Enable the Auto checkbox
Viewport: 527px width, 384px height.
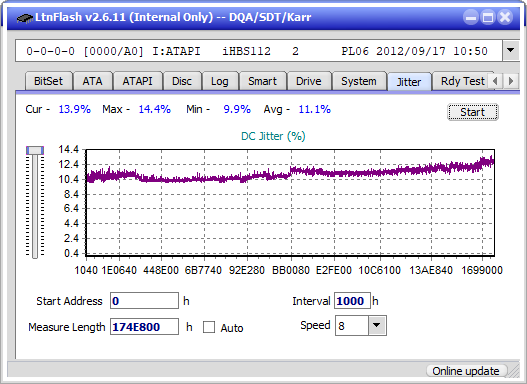(209, 327)
